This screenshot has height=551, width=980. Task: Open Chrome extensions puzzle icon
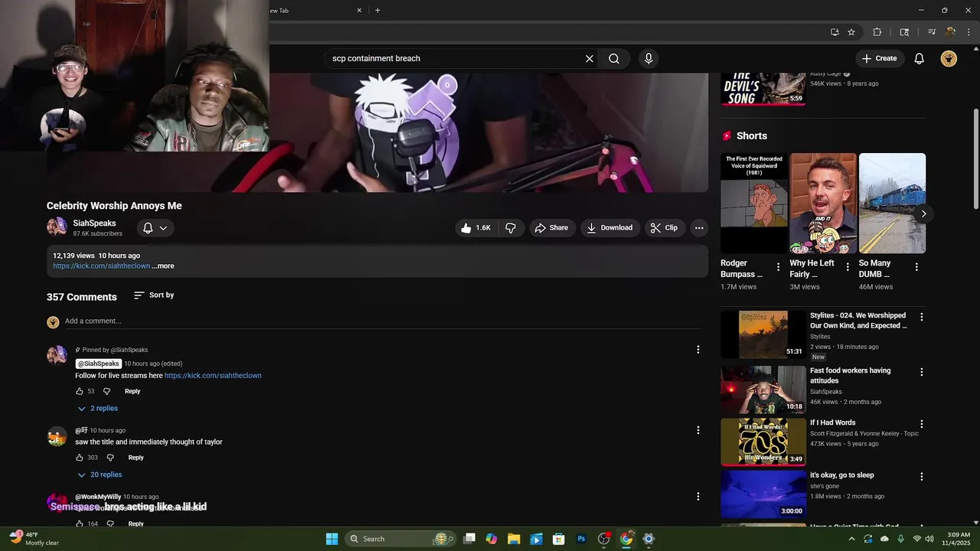[x=877, y=32]
